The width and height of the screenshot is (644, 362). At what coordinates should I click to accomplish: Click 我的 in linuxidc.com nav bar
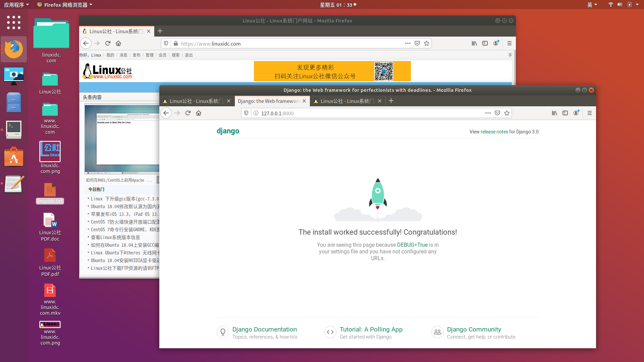(110, 55)
